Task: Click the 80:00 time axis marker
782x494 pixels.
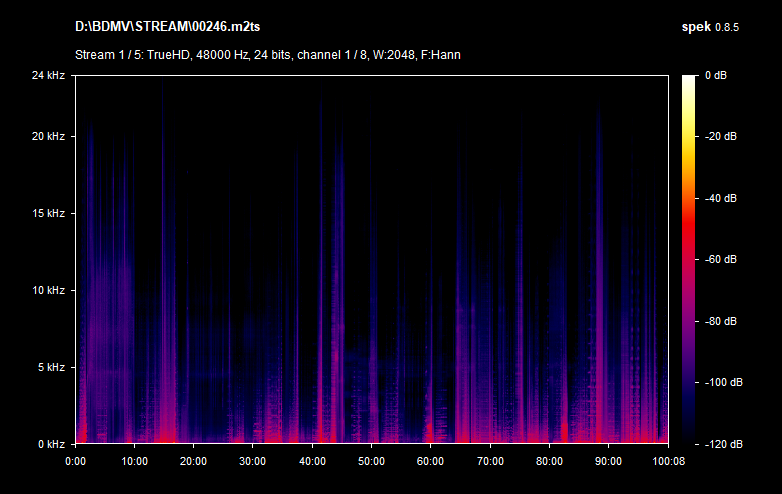Action: click(549, 461)
